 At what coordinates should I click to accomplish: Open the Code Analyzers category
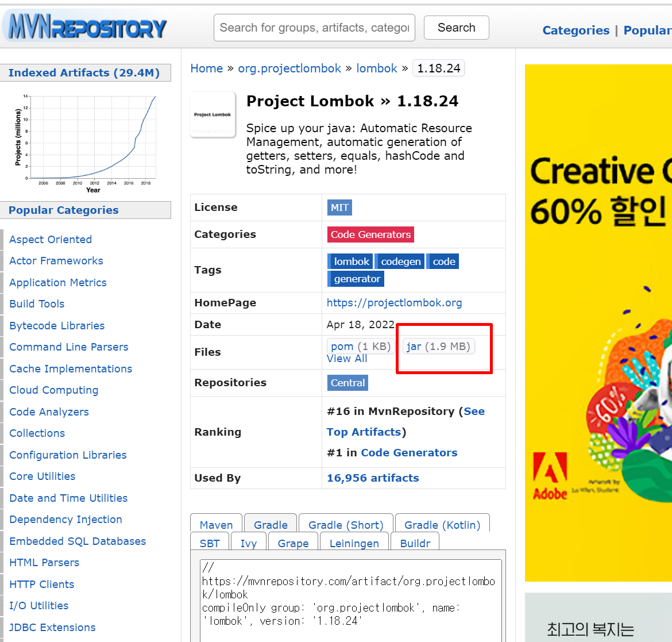[x=49, y=412]
